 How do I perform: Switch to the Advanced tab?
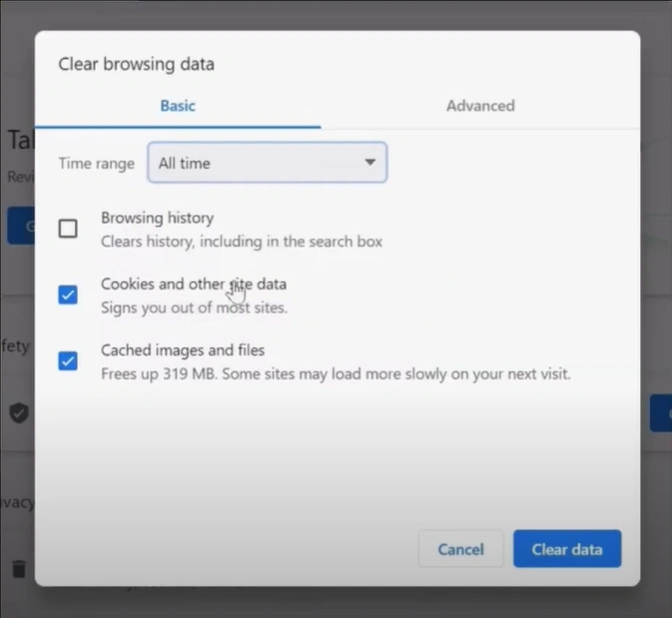click(480, 106)
